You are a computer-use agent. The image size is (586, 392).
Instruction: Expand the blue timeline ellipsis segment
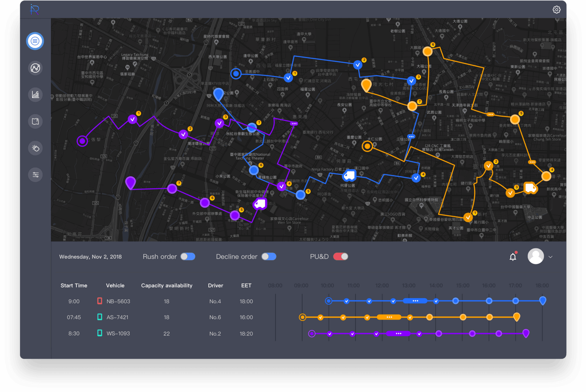pos(415,301)
